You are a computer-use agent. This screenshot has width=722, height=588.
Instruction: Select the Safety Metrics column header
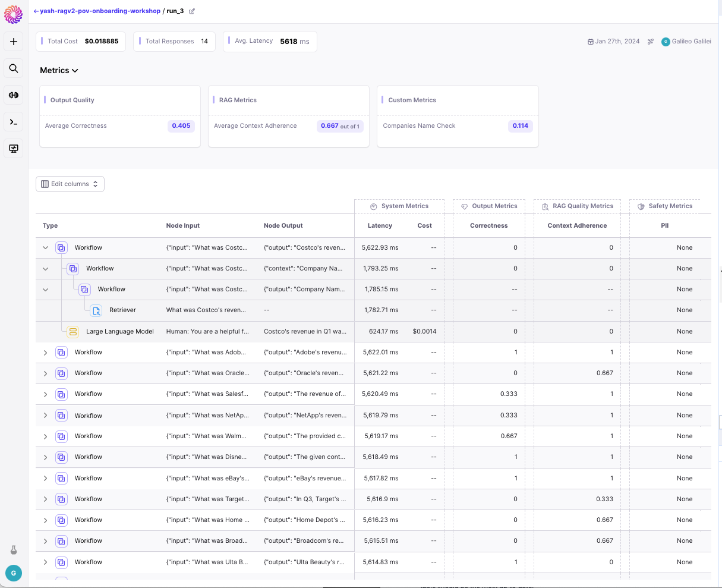[666, 206]
